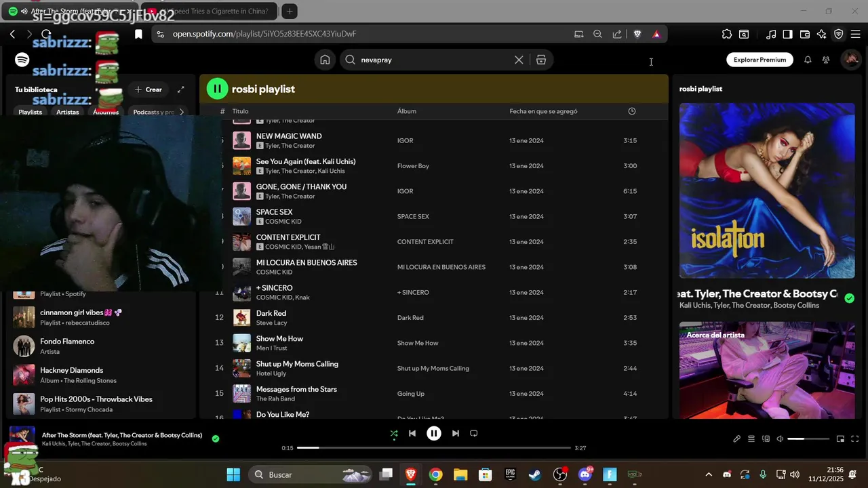Screen dimensions: 868x488
Task: Pause playback in player bar
Action: [x=434, y=434]
